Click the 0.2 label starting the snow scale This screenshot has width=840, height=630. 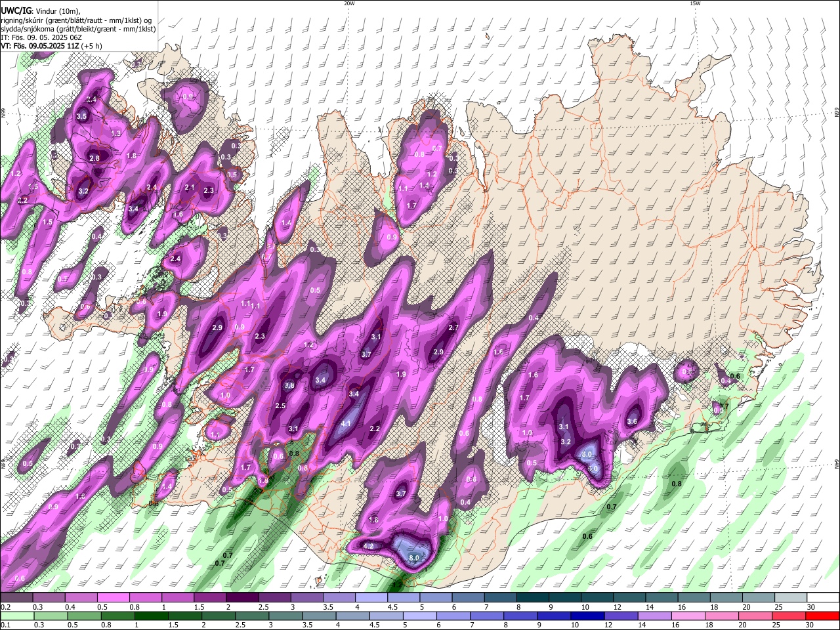(5, 608)
